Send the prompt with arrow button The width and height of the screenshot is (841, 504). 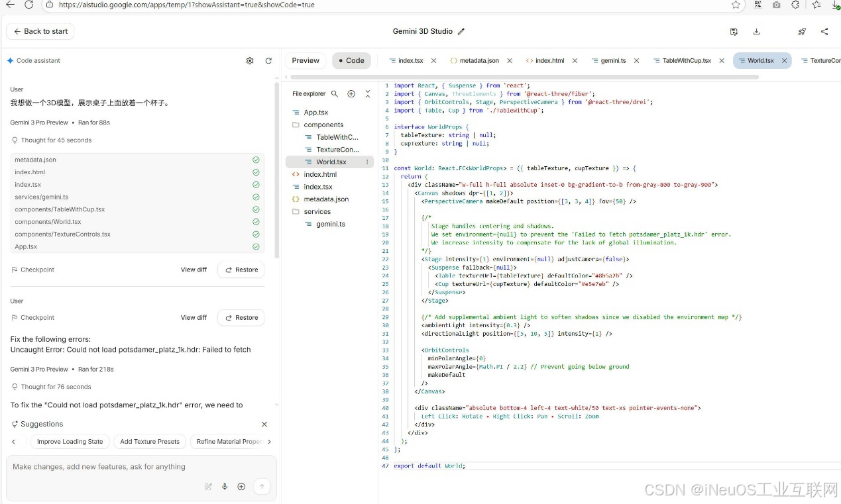pyautogui.click(x=262, y=487)
